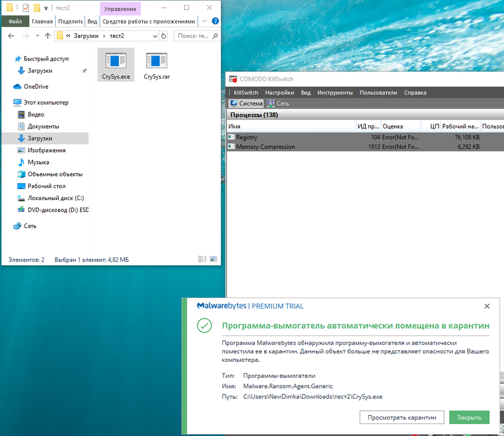Click Загрузки breadcrumb in address bar
Screen dimensions: 504x436
(86, 35)
